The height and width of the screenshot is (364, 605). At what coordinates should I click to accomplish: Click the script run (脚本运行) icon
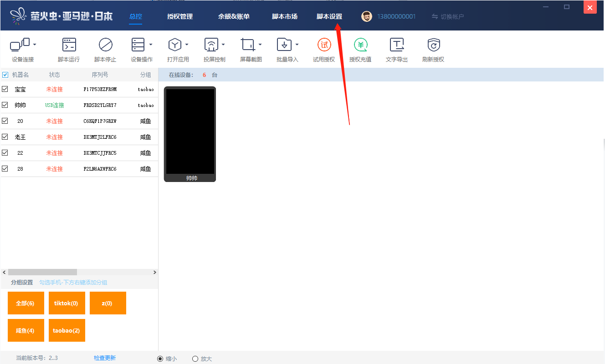tap(69, 45)
